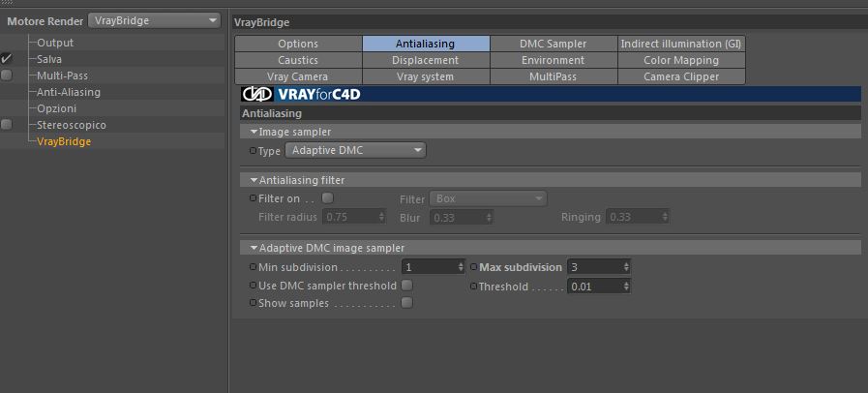Open the Vray Camera tab
Screen dimensions: 868x393
tap(298, 76)
